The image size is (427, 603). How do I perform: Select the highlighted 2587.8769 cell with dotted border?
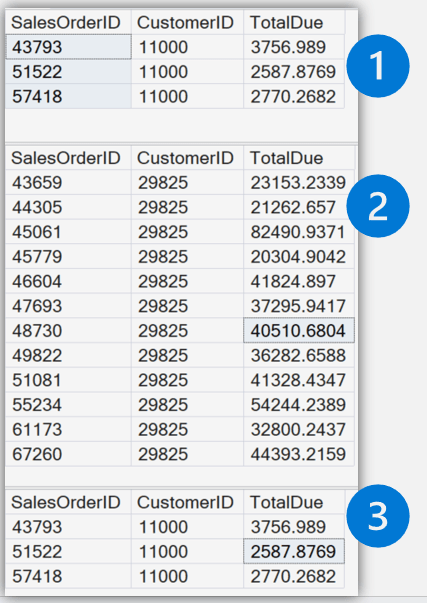tap(294, 551)
